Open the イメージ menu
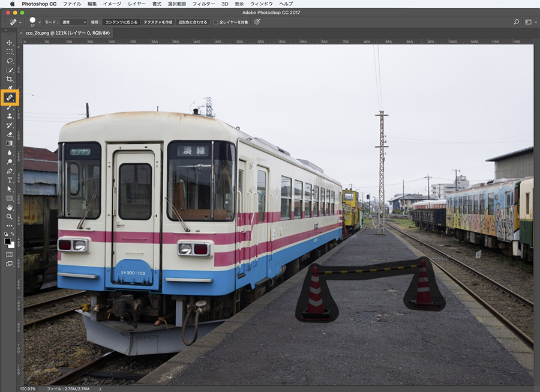Viewport: 540px width, 392px height. point(112,4)
